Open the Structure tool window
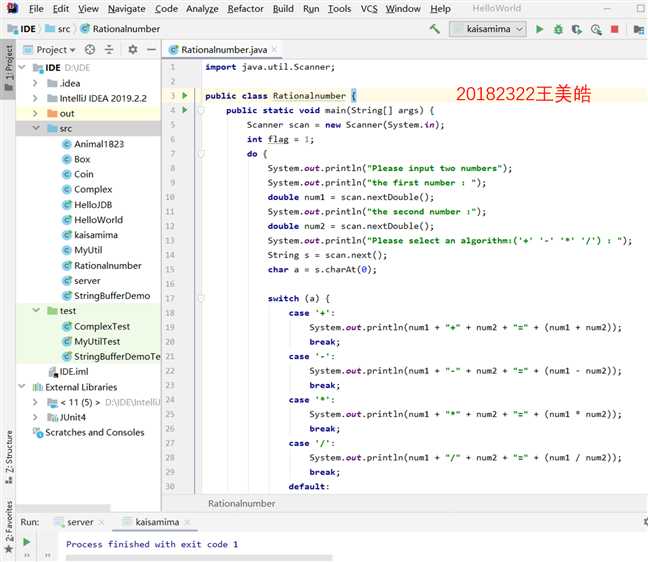 click(x=9, y=457)
